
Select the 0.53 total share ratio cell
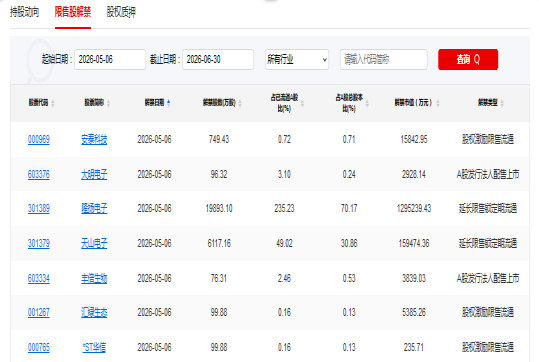point(349,278)
